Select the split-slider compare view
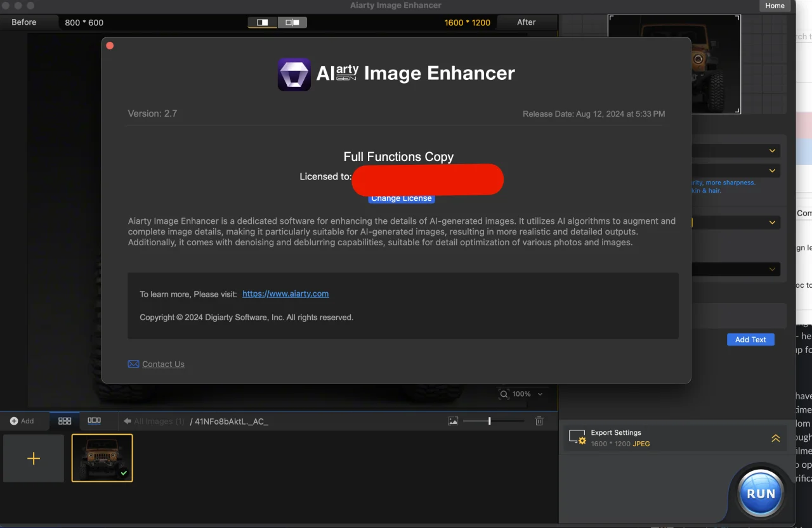812x528 pixels. click(x=292, y=22)
